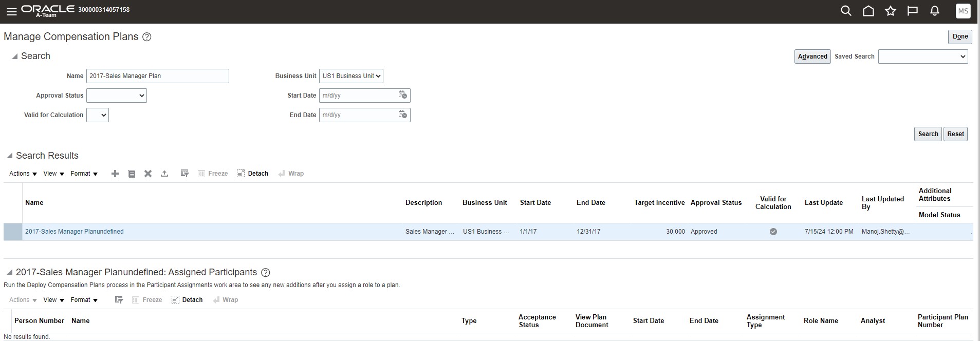
Task: Collapse the Search Results section
Action: (10, 156)
